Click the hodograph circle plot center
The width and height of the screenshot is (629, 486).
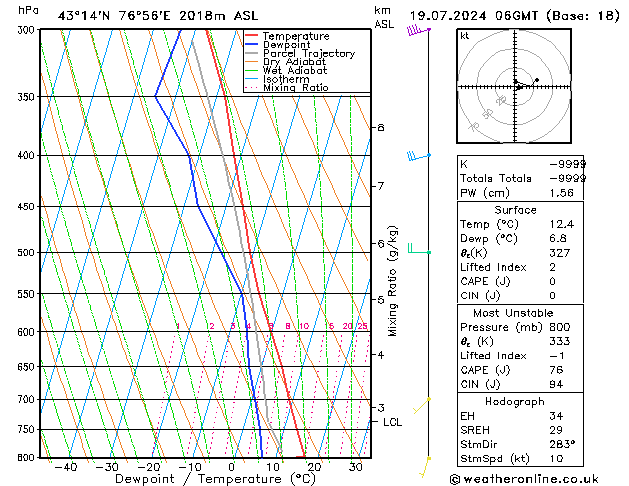517,87
